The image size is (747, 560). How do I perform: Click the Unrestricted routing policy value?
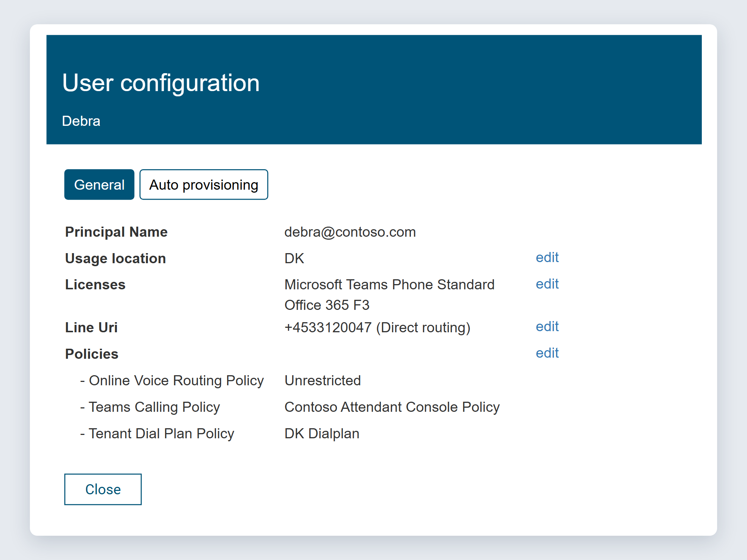point(323,380)
